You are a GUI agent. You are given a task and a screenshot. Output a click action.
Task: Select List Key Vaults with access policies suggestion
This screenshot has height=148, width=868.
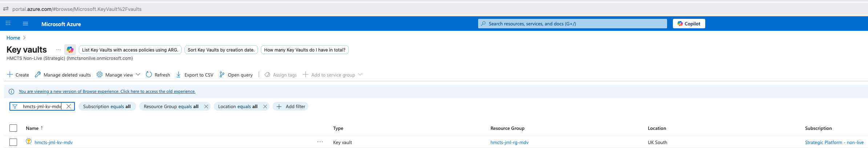[x=130, y=50]
